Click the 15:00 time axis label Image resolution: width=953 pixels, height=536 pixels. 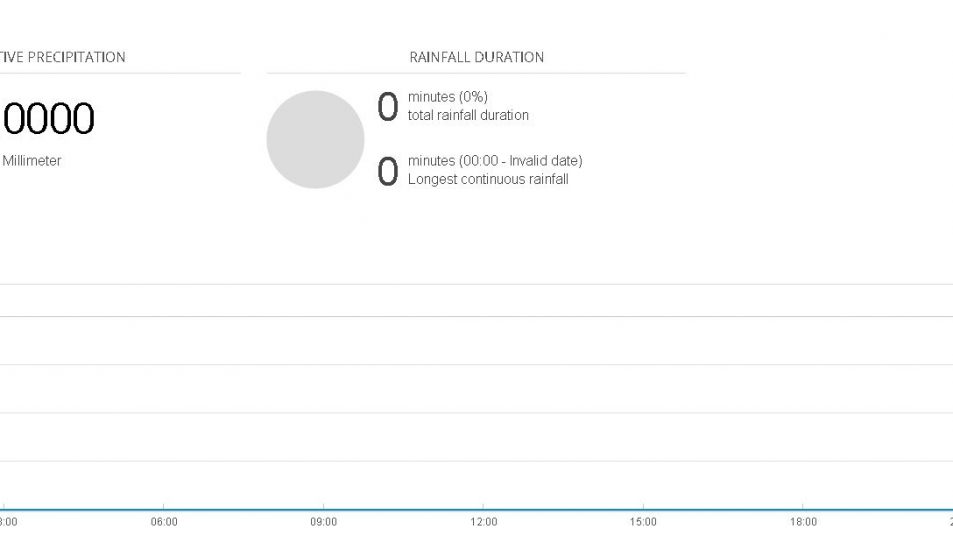point(644,521)
